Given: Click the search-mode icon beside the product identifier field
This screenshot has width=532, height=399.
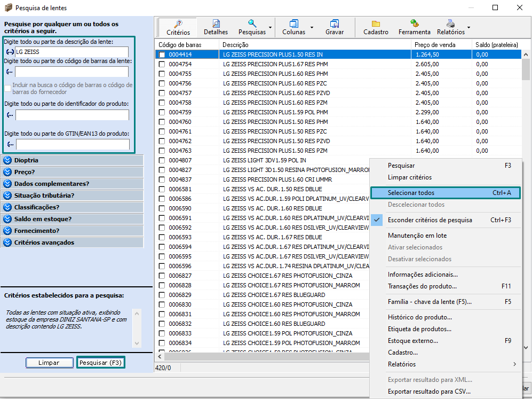Looking at the screenshot, I should tap(10, 115).
